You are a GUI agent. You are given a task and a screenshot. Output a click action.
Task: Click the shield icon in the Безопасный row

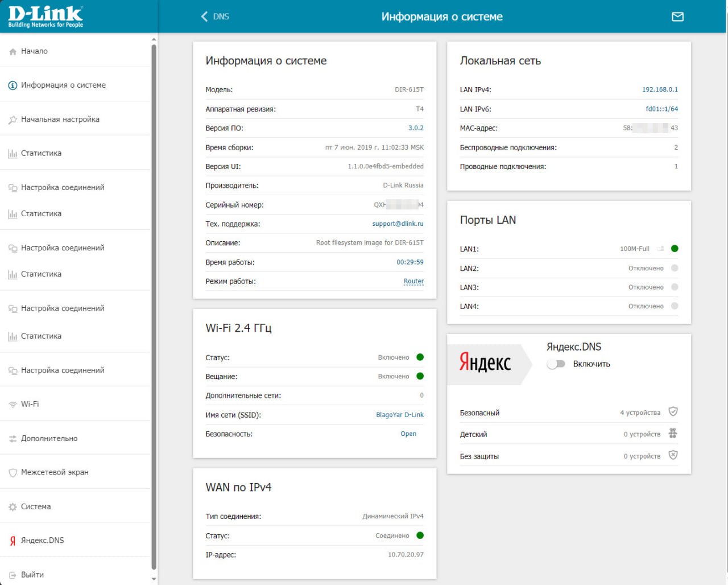[x=673, y=411]
